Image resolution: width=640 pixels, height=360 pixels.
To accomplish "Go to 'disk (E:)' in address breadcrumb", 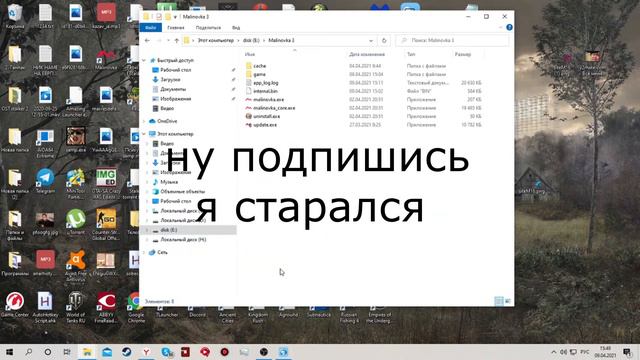I will click(251, 40).
